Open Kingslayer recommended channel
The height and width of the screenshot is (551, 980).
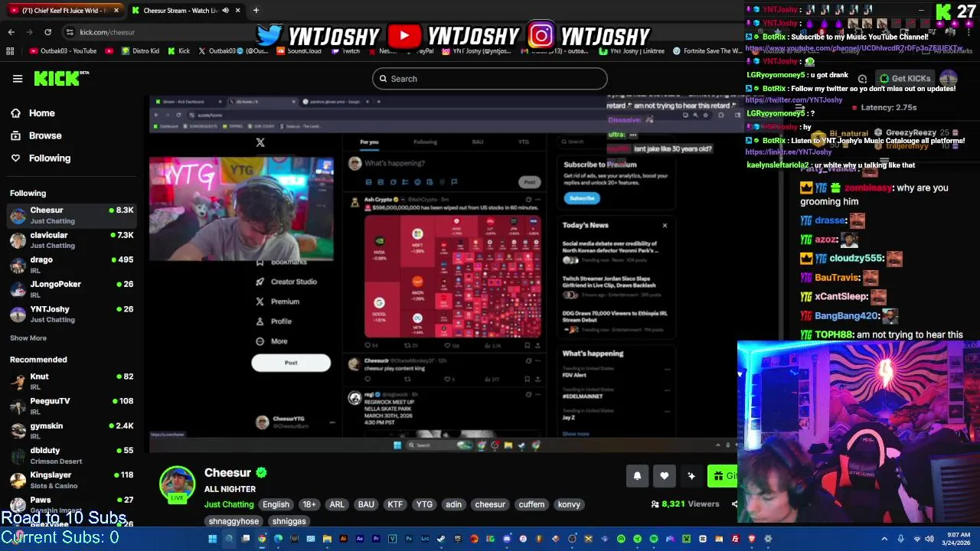tap(71, 480)
